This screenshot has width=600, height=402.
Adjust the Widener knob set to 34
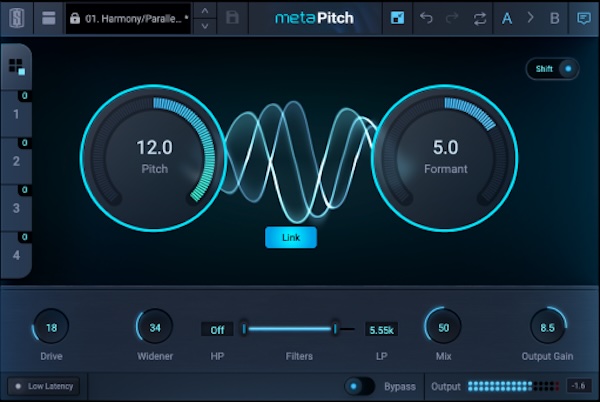[x=155, y=327]
